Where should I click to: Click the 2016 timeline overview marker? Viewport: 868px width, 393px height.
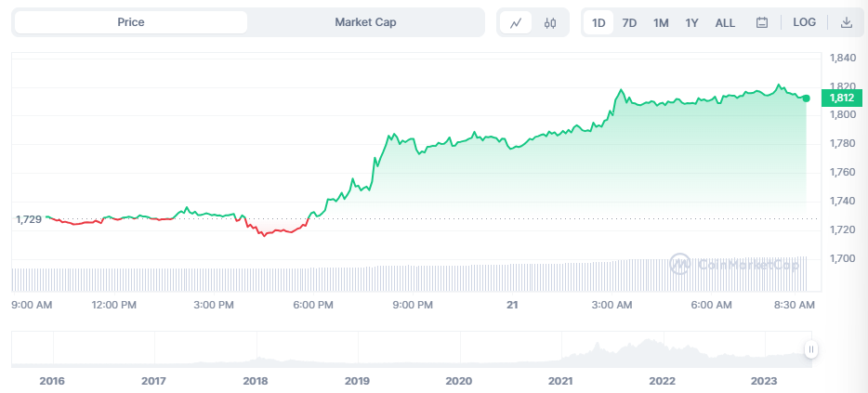point(53,381)
